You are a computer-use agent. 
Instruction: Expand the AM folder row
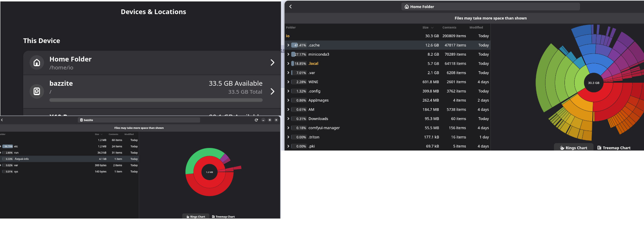coord(288,110)
